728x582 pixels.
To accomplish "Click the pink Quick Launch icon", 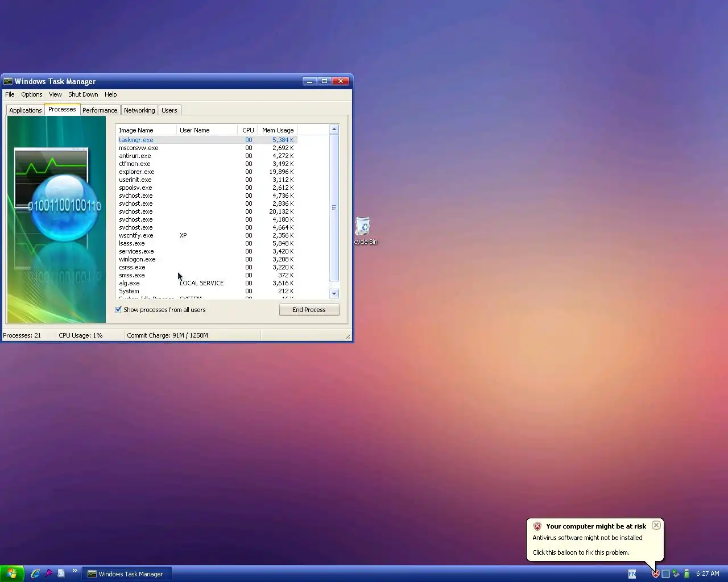I will click(x=48, y=573).
